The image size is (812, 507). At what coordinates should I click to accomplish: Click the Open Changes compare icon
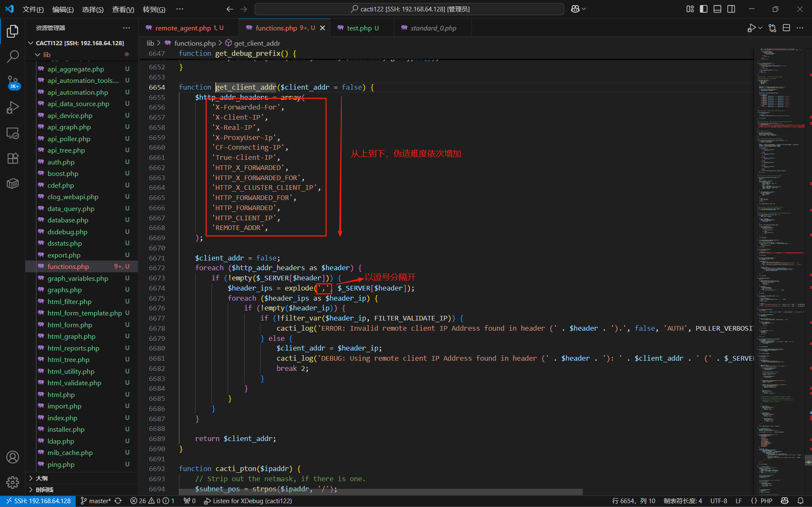coord(773,28)
